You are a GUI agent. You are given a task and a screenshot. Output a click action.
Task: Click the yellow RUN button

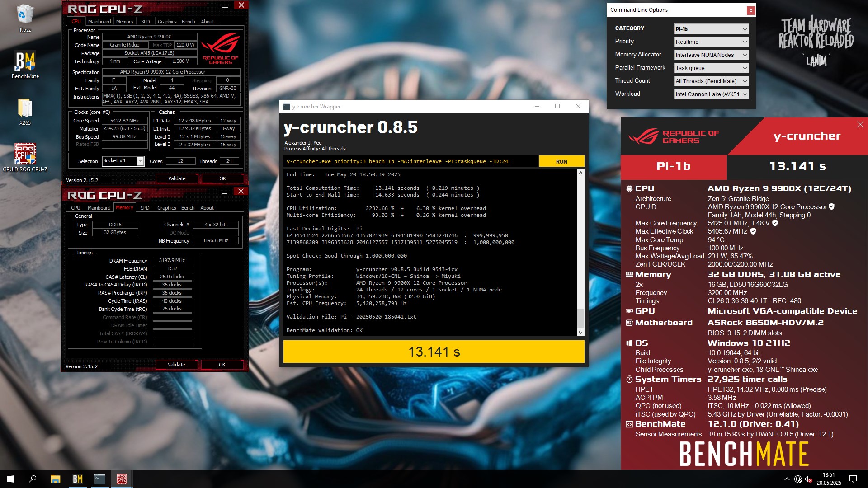561,161
